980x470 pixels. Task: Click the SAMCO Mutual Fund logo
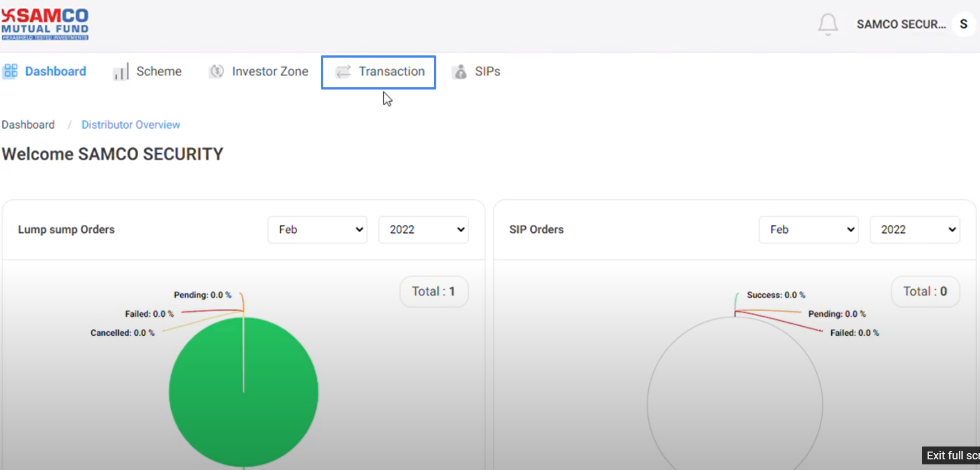pos(45,23)
